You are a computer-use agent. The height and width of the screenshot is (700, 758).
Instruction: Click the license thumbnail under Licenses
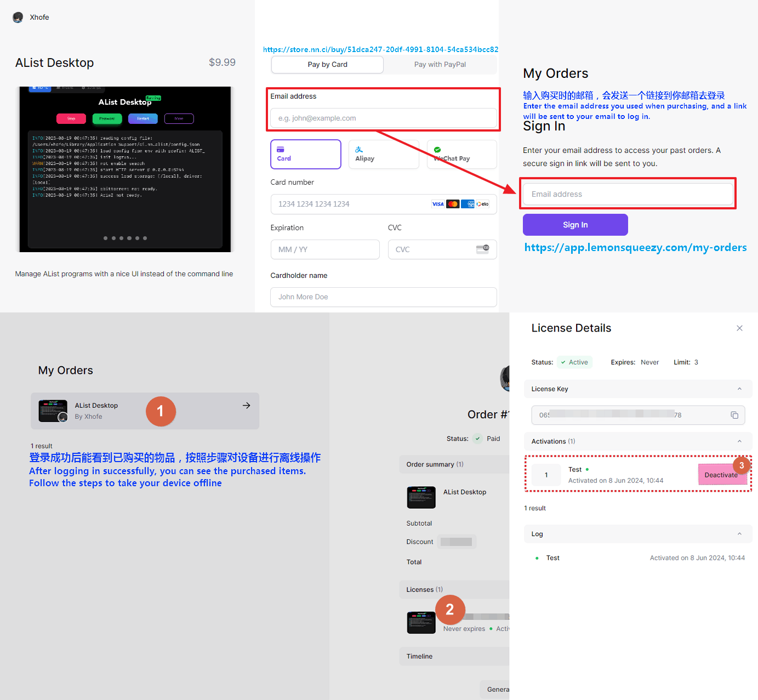click(x=421, y=623)
